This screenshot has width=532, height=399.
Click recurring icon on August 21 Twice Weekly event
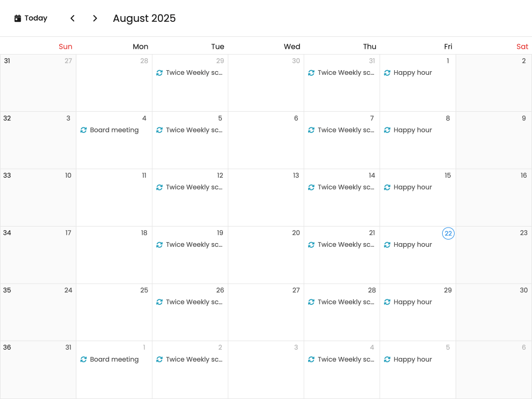(311, 245)
